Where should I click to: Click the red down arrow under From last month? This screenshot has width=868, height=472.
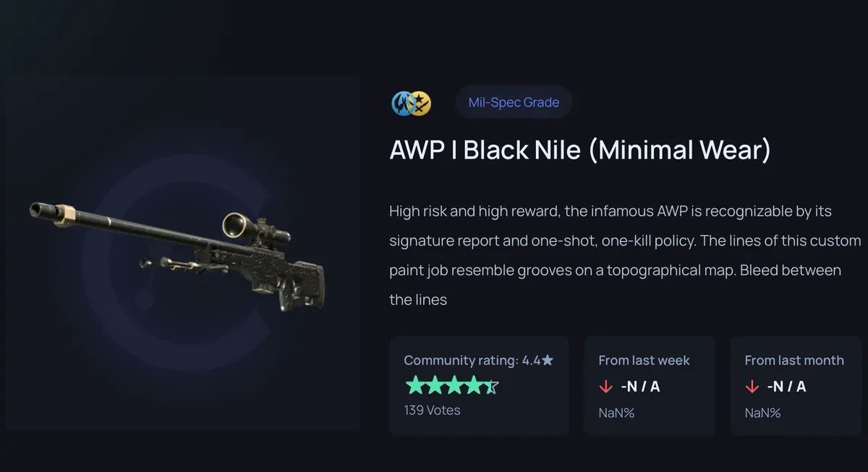point(752,387)
